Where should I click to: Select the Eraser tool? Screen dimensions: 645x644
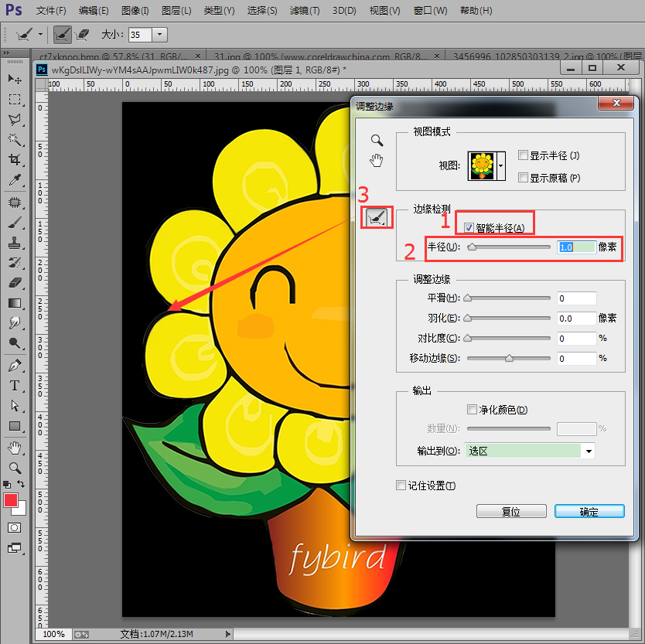pyautogui.click(x=15, y=283)
